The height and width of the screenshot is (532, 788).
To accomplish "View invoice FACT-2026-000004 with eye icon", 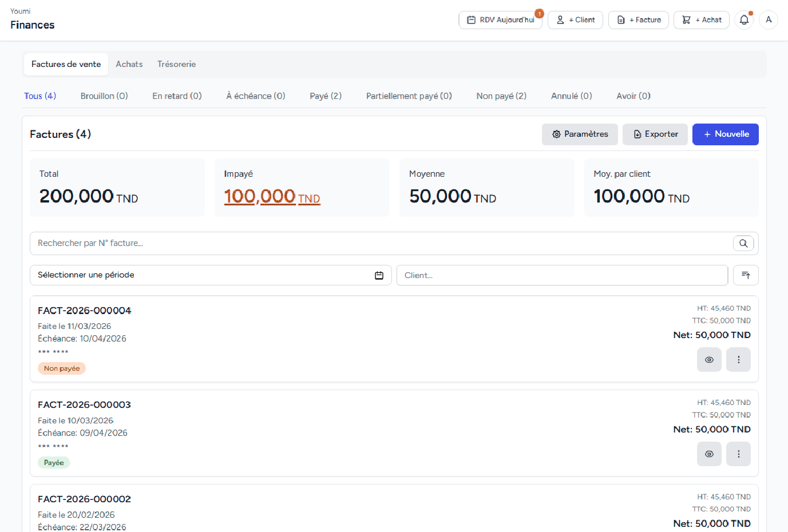I will click(x=709, y=360).
